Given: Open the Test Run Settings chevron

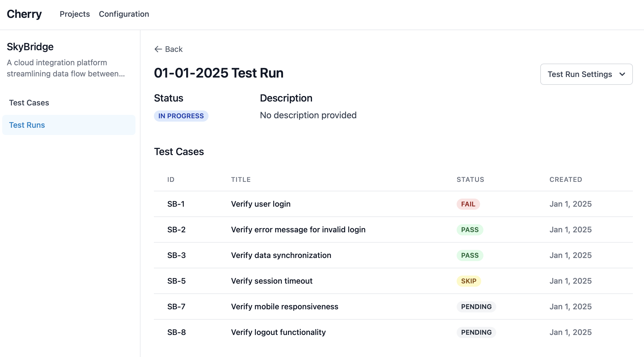Looking at the screenshot, I should [x=623, y=74].
